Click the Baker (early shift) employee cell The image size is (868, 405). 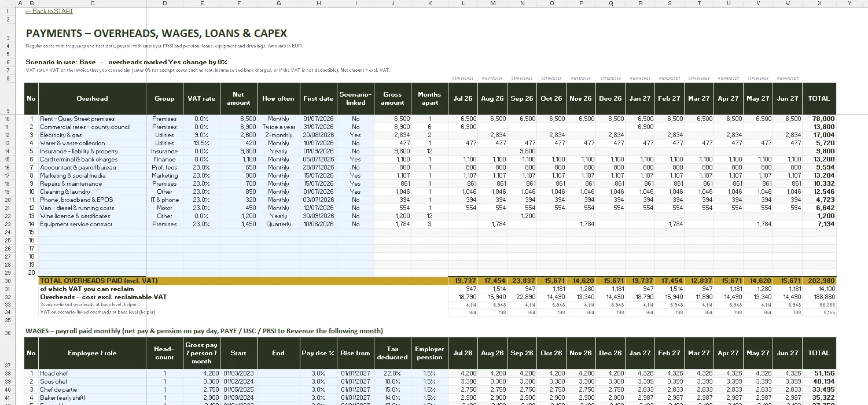point(92,397)
